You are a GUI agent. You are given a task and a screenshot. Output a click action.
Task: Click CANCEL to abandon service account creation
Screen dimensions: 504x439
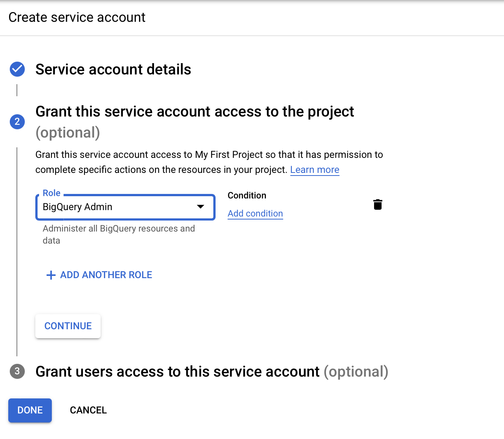point(88,410)
